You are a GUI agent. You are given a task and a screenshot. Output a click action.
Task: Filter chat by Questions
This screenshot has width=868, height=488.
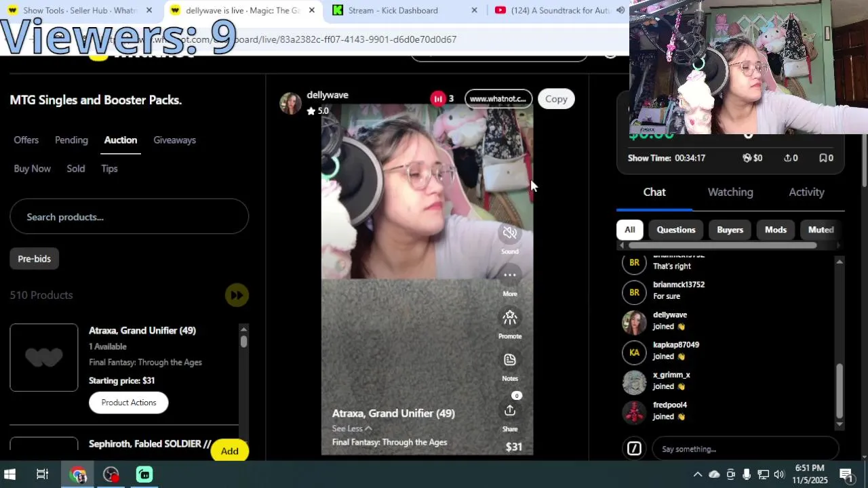pyautogui.click(x=676, y=230)
